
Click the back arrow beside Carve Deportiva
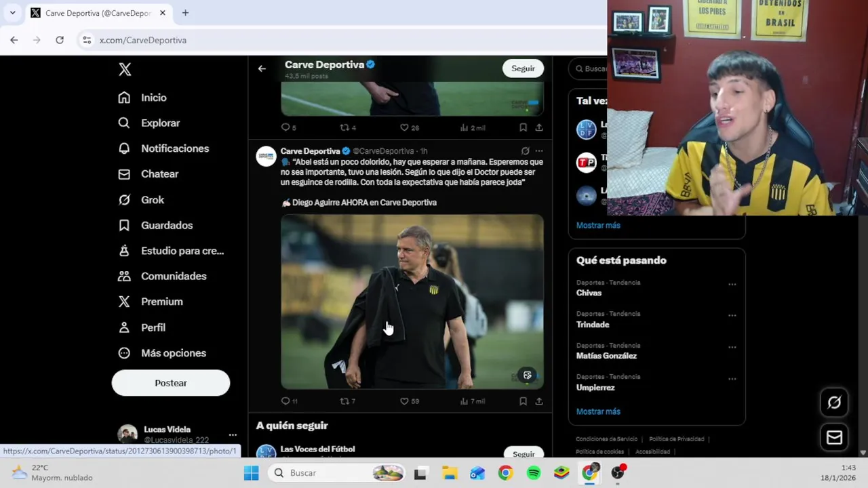click(x=262, y=68)
